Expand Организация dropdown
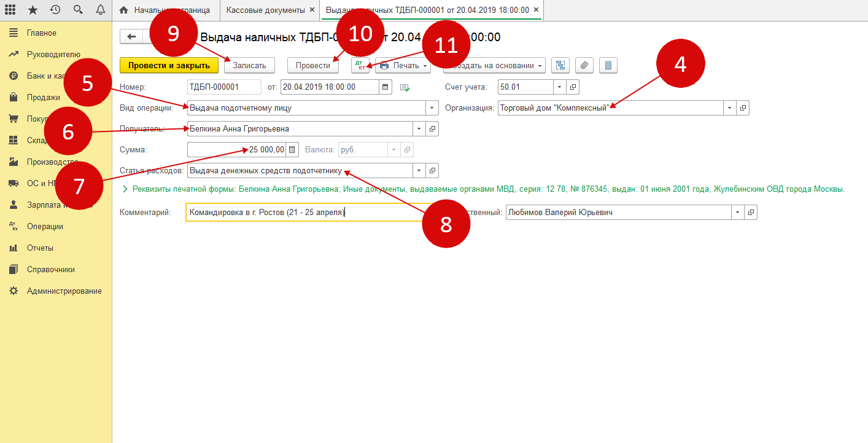 [x=729, y=108]
